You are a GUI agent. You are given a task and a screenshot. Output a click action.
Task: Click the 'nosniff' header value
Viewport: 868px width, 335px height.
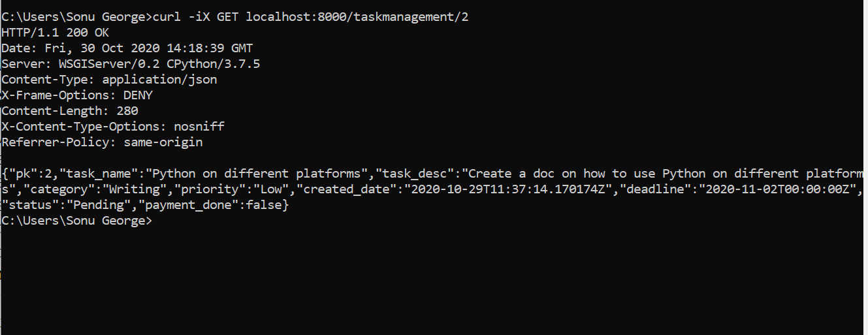[199, 126]
